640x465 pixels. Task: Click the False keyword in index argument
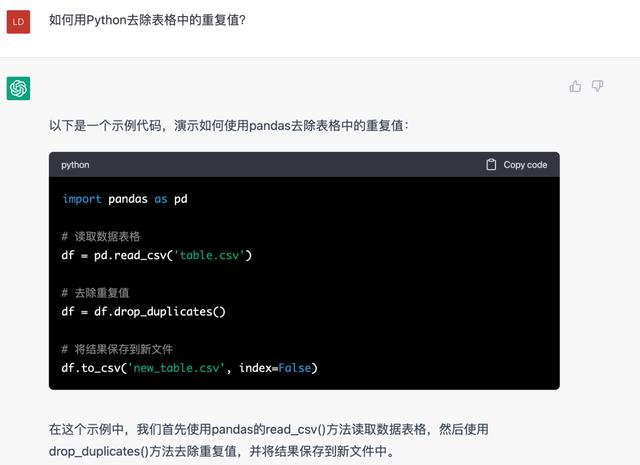click(294, 368)
